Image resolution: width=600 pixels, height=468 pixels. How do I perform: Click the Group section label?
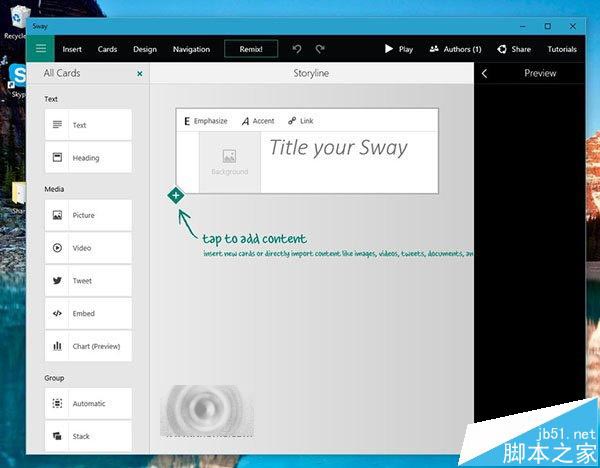coord(54,378)
